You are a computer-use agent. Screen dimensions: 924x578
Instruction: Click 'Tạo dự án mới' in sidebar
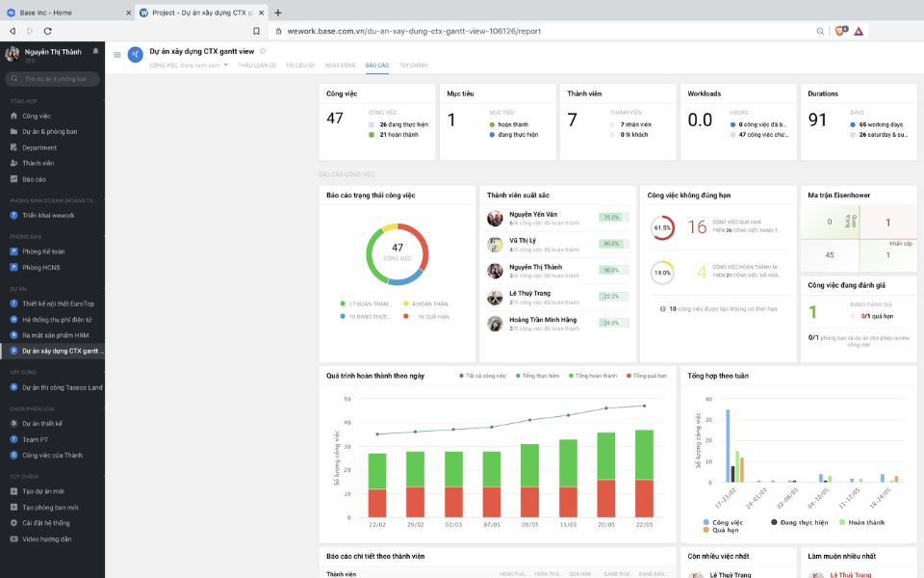(x=42, y=491)
